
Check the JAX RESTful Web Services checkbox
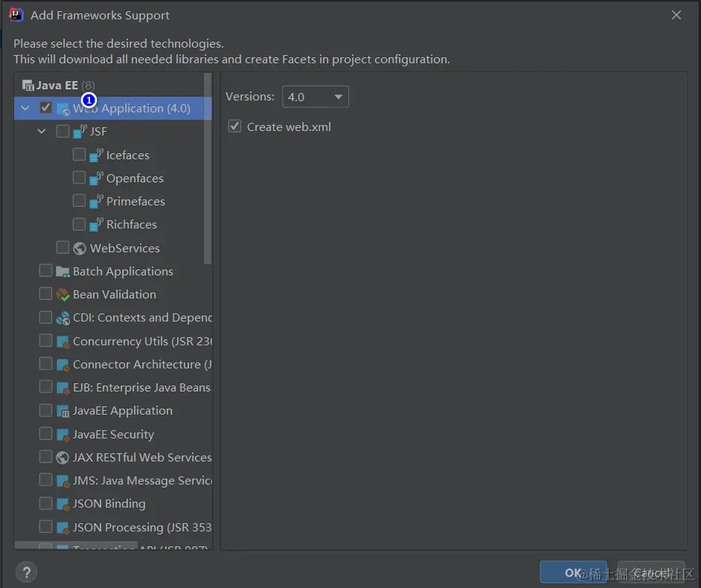coord(45,456)
